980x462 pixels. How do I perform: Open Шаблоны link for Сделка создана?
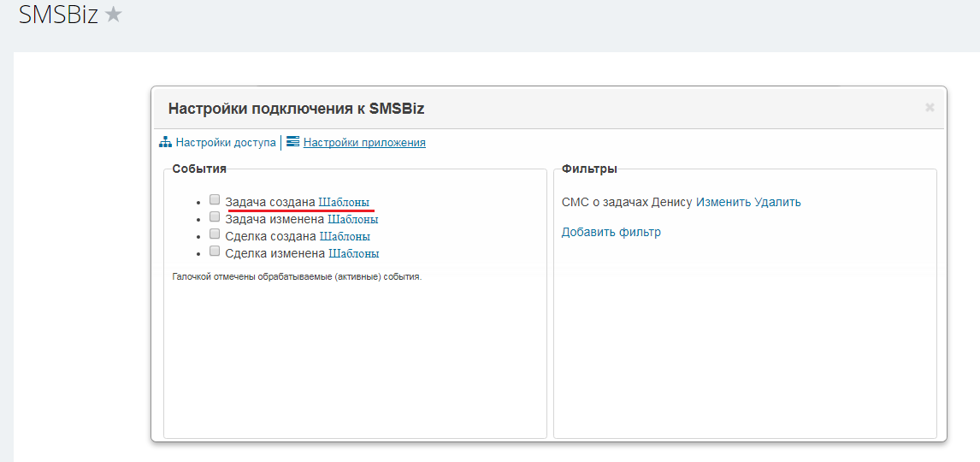pos(345,236)
